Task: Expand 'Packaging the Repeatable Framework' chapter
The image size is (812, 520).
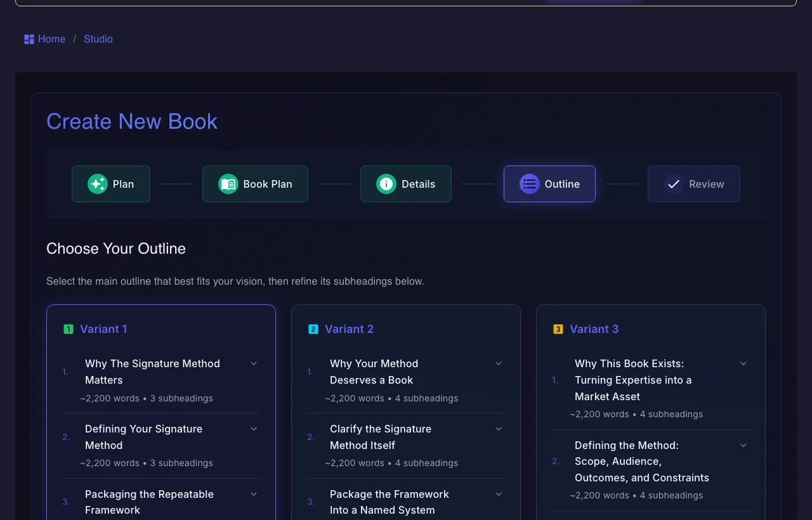Action: click(254, 494)
